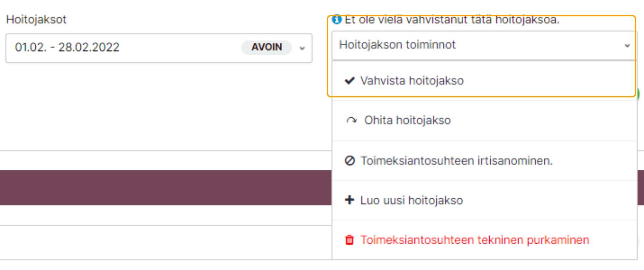The width and height of the screenshot is (644, 270).
Task: Click the AVOIN status badge
Action: pos(266,47)
